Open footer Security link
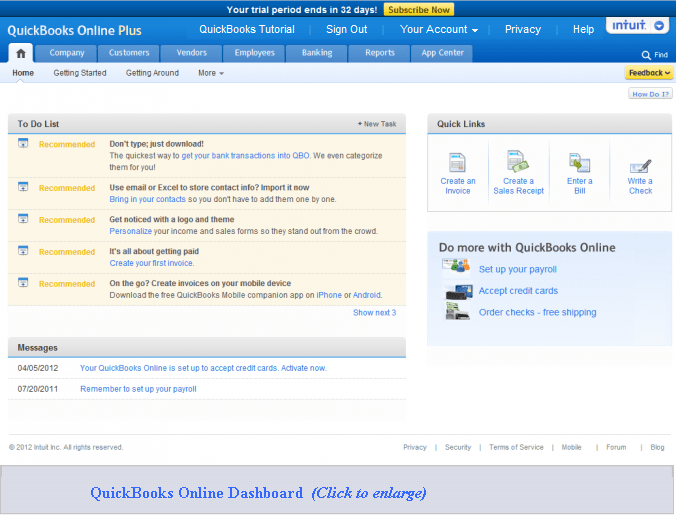Viewport: 676px width, 516px height. pos(458,447)
